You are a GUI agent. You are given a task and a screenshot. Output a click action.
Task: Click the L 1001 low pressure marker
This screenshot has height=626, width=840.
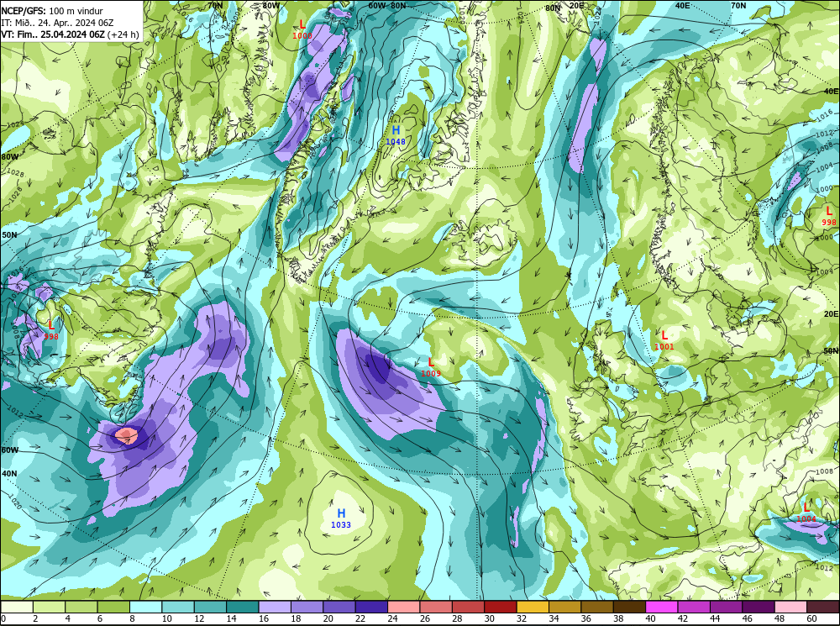tap(664, 340)
